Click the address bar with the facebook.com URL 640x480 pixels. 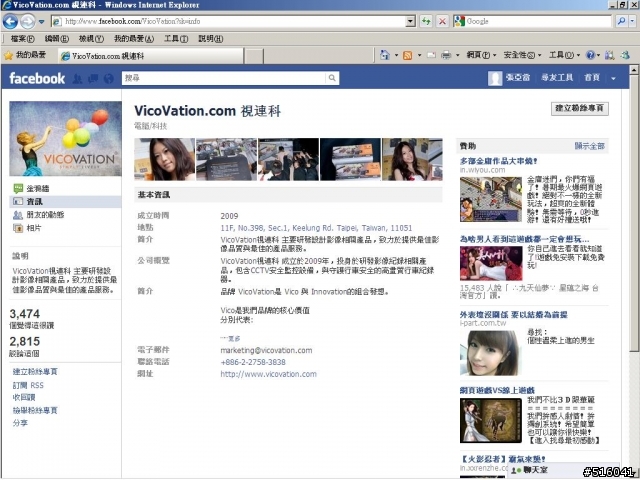[x=234, y=21]
